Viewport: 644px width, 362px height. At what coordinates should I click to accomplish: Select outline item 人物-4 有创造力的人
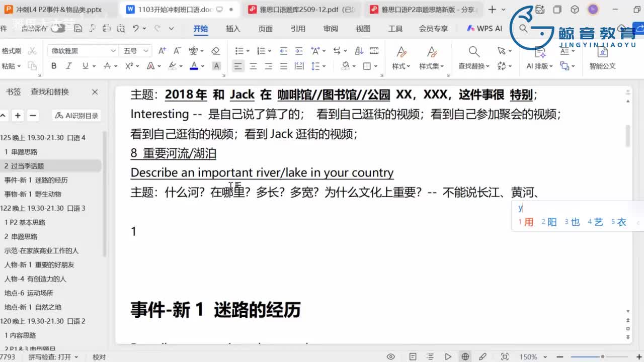click(35, 279)
